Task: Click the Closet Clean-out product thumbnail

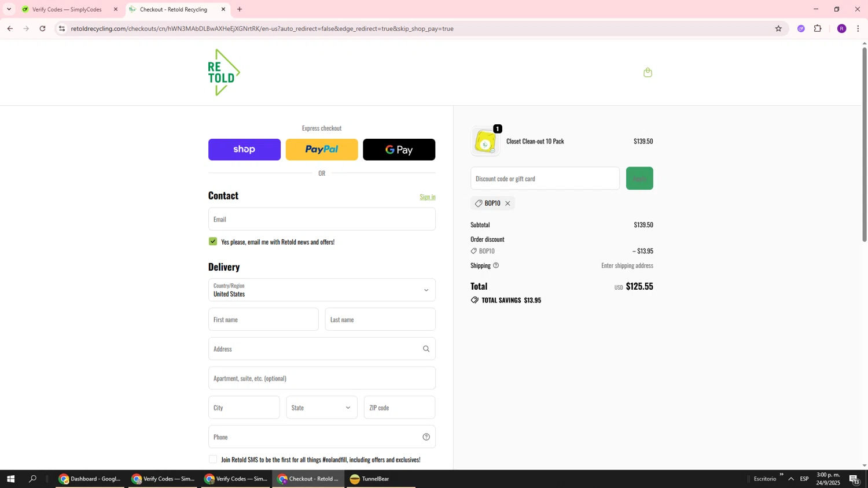Action: (x=486, y=142)
